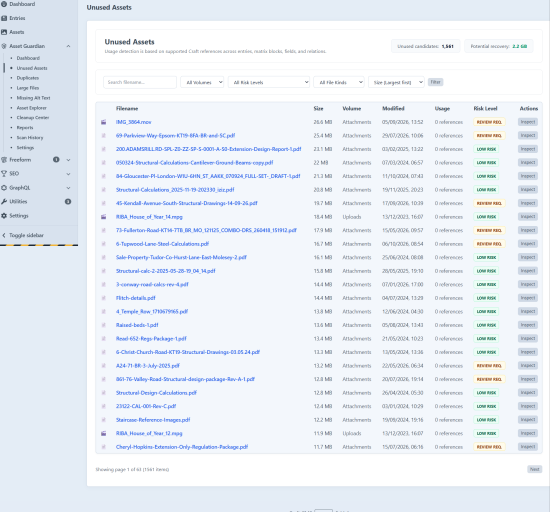Open the Size (Largest first) sort dropdown

coord(396,82)
